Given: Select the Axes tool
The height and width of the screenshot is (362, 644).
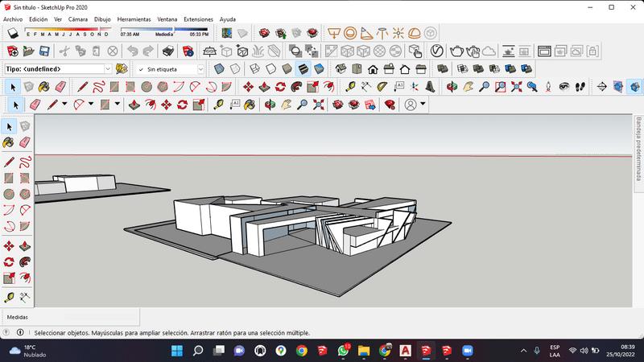Looking at the screenshot, I should pyautogui.click(x=415, y=87).
